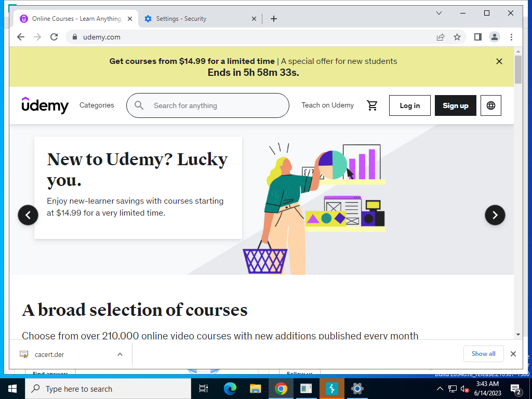532x399 pixels.
Task: Click the promo banner offer text
Action: (x=253, y=61)
